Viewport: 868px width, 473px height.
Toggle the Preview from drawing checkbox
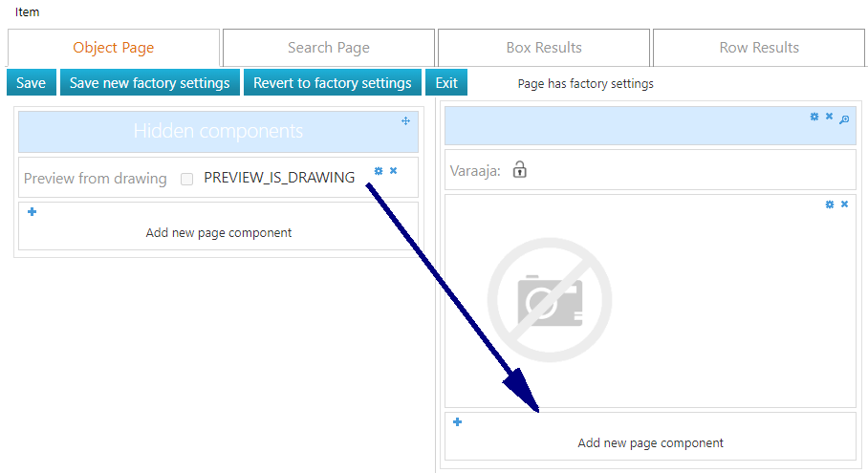187,179
